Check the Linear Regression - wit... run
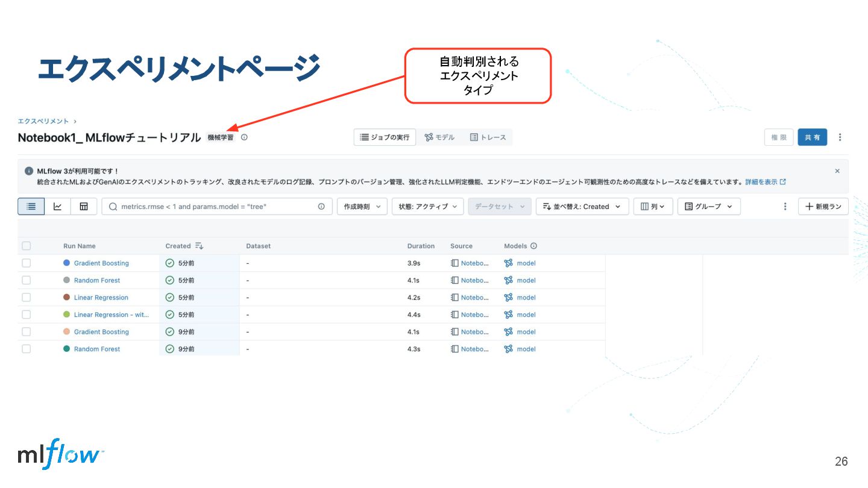 tap(26, 314)
